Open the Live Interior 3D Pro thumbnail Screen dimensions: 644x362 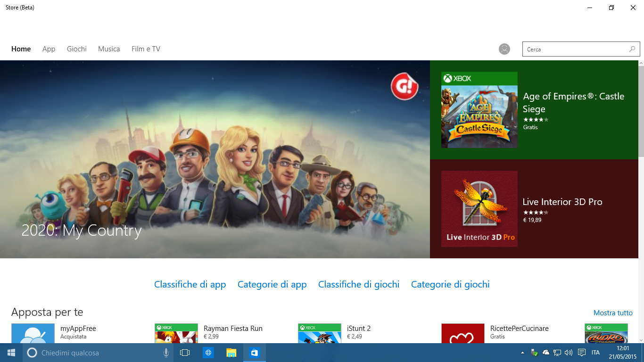(x=479, y=209)
